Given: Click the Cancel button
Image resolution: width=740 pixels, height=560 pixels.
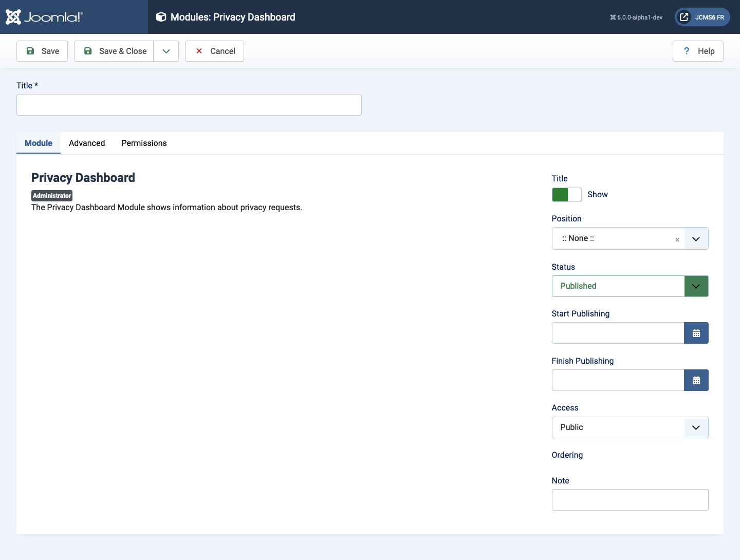Looking at the screenshot, I should (x=214, y=51).
